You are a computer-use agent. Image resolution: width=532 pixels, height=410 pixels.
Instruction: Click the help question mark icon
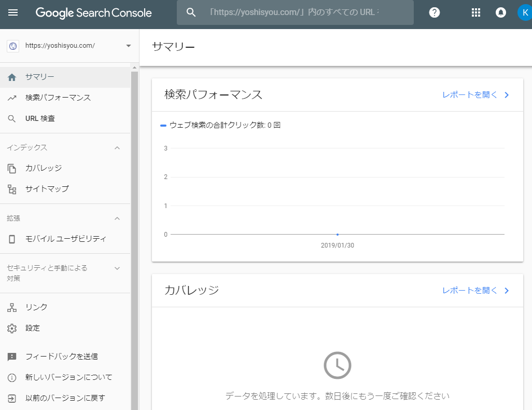(435, 12)
